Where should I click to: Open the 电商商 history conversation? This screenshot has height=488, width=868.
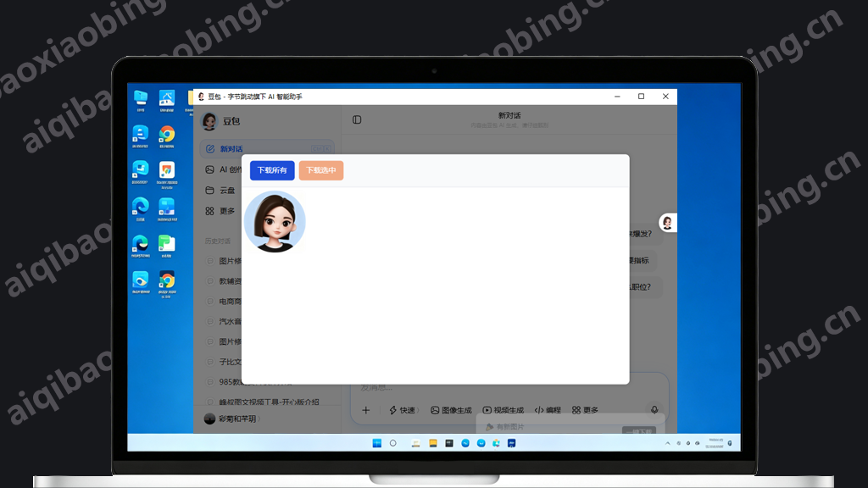click(224, 302)
